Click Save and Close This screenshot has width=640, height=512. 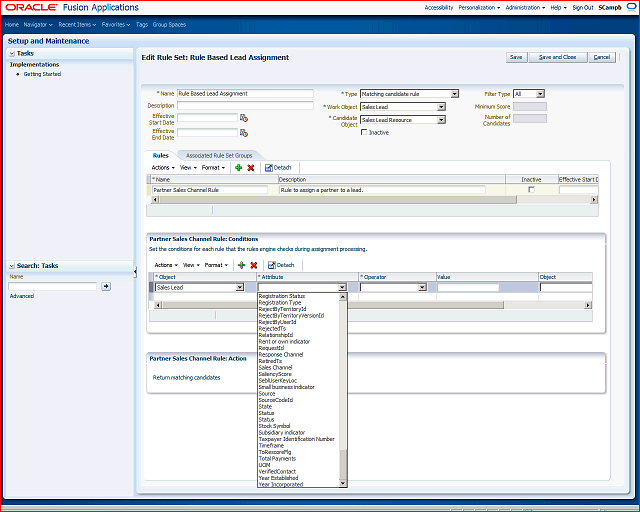click(x=558, y=57)
